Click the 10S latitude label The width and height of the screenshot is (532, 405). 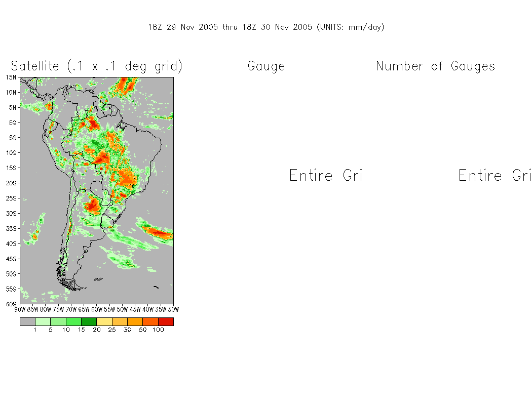[x=11, y=153]
